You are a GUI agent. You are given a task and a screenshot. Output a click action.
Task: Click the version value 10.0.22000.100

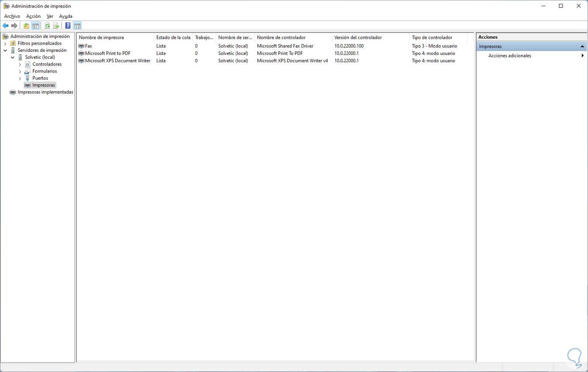tap(349, 46)
